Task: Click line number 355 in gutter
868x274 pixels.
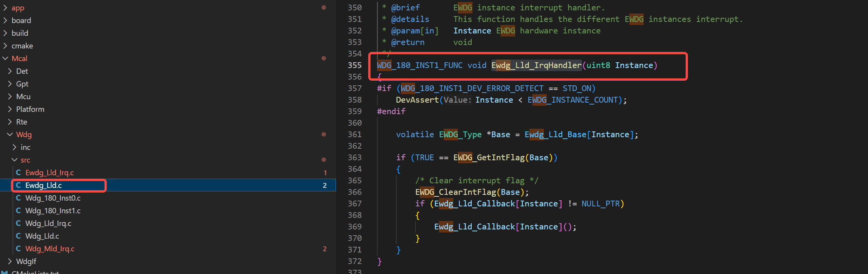Action: (355, 65)
